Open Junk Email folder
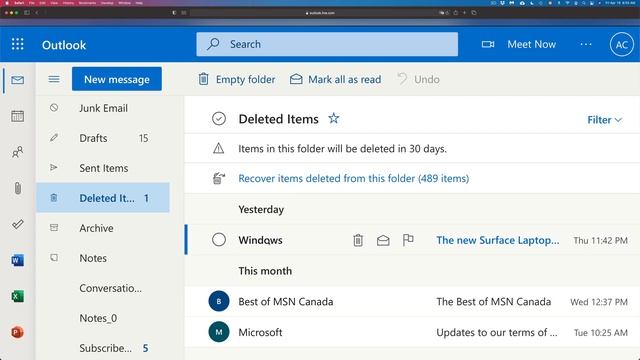Viewport: 640px width, 360px height. coord(103,108)
